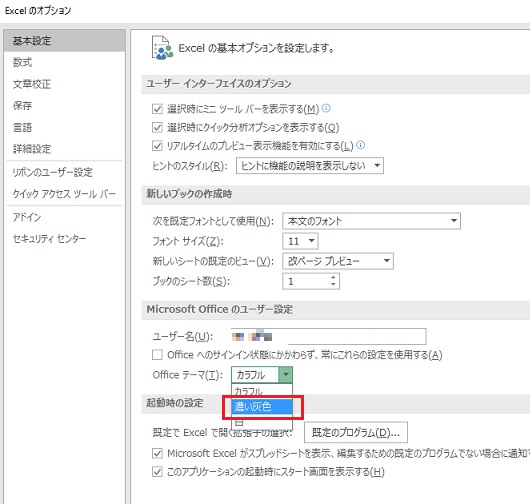Select 文章校正 in the sidebar
530x504 pixels.
coord(65,84)
